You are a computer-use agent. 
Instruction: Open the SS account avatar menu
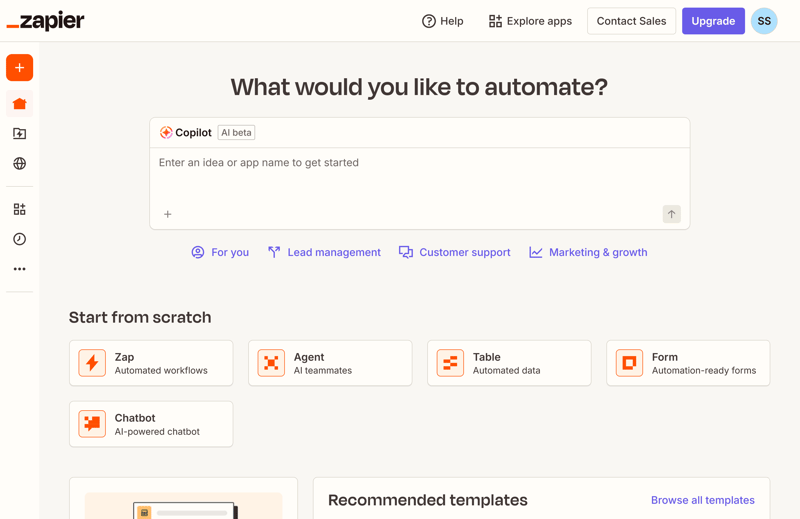point(764,21)
